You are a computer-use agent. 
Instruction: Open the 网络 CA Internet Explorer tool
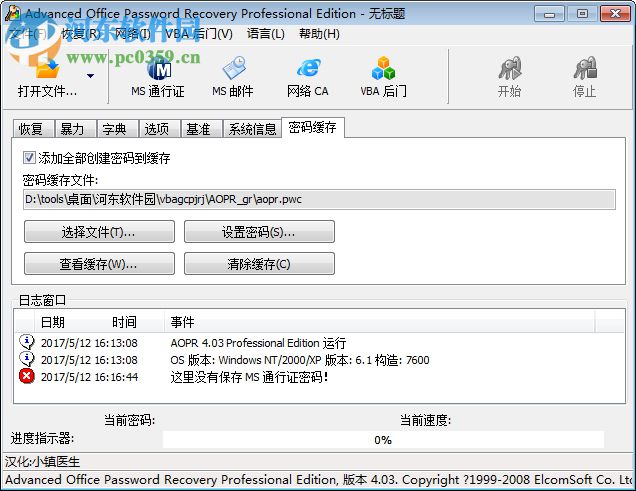click(x=308, y=77)
